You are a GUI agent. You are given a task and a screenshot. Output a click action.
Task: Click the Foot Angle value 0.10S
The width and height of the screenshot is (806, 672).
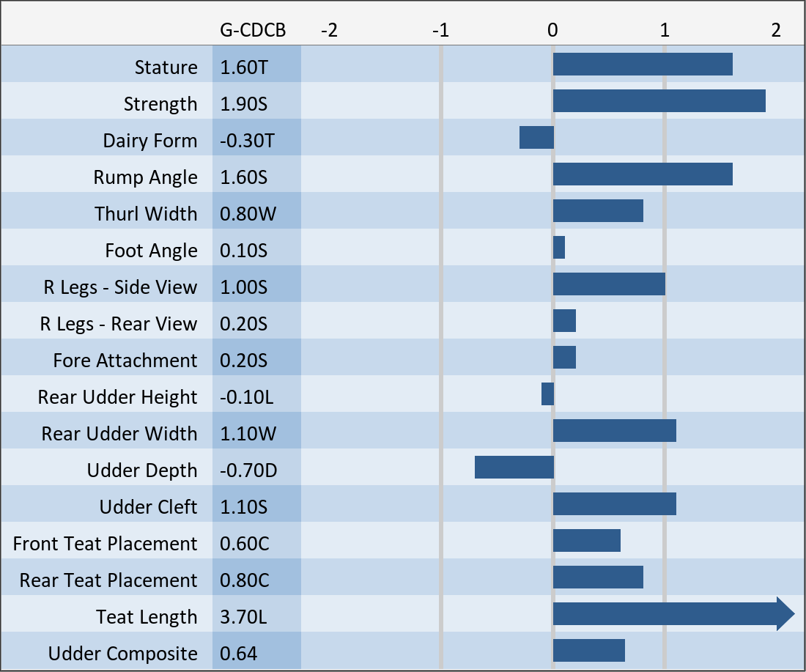click(243, 251)
